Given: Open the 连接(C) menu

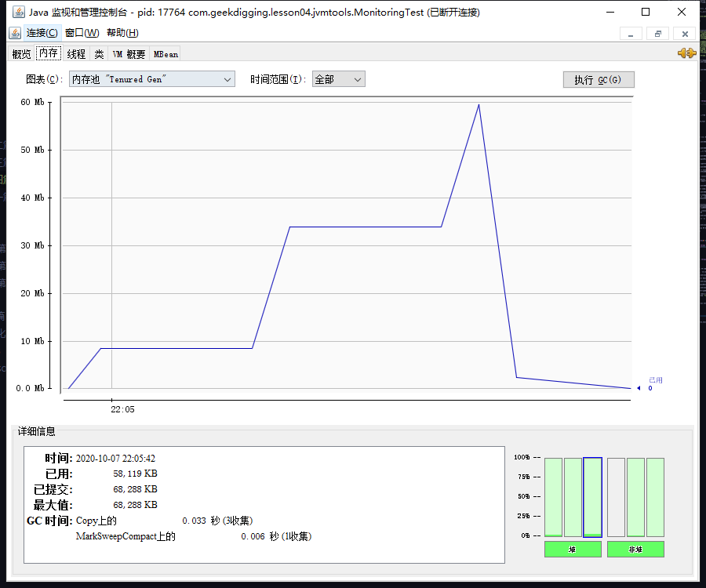Looking at the screenshot, I should (x=42, y=33).
